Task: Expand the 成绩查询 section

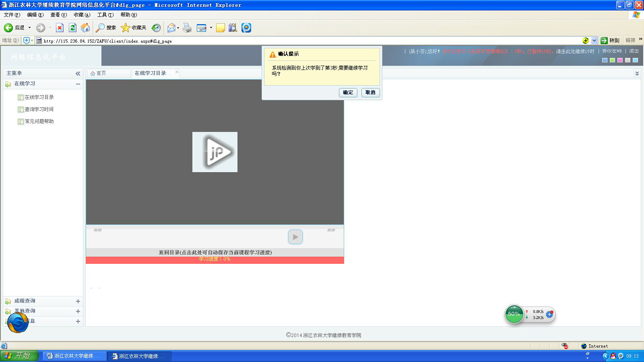Action: [78, 301]
